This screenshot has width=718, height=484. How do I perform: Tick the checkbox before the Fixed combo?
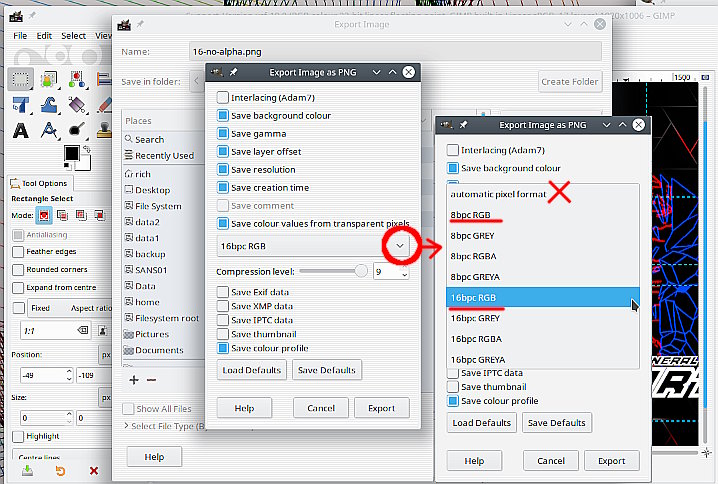(19, 308)
